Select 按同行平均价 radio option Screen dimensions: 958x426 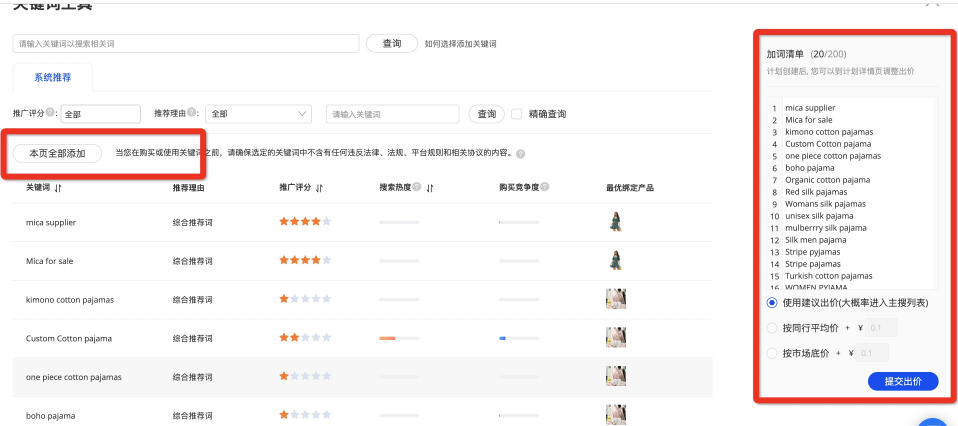771,328
